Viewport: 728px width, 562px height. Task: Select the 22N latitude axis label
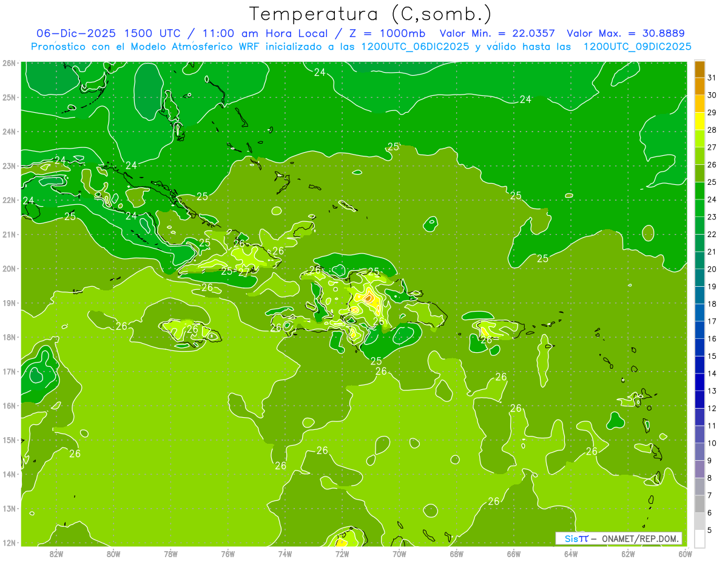8,200
